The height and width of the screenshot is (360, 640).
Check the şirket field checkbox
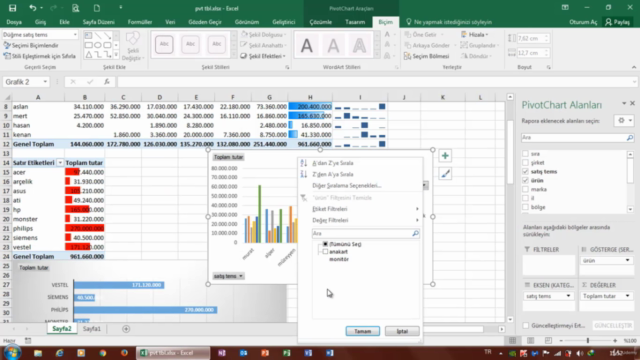[x=525, y=163]
